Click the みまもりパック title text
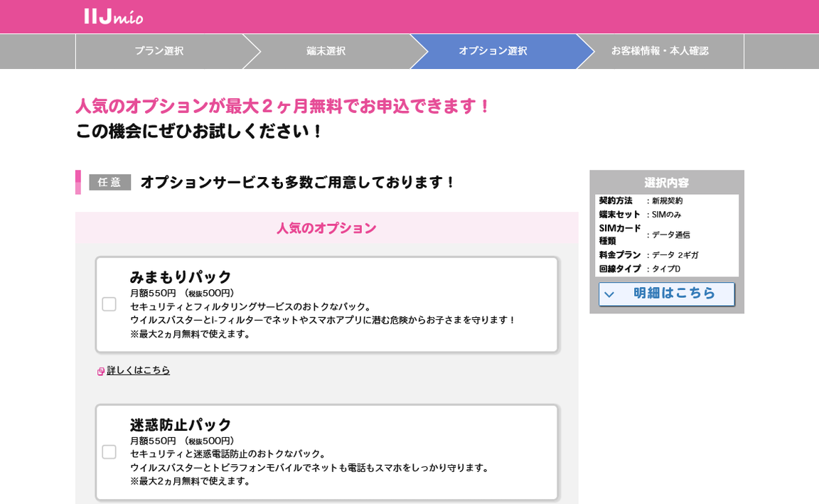This screenshot has height=504, width=819. pyautogui.click(x=181, y=277)
